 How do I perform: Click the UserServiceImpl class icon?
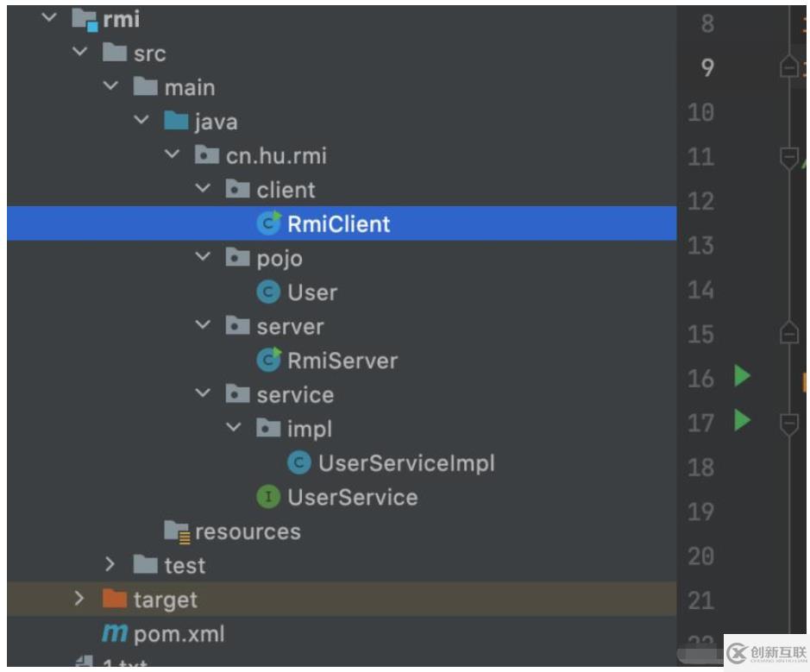[299, 463]
